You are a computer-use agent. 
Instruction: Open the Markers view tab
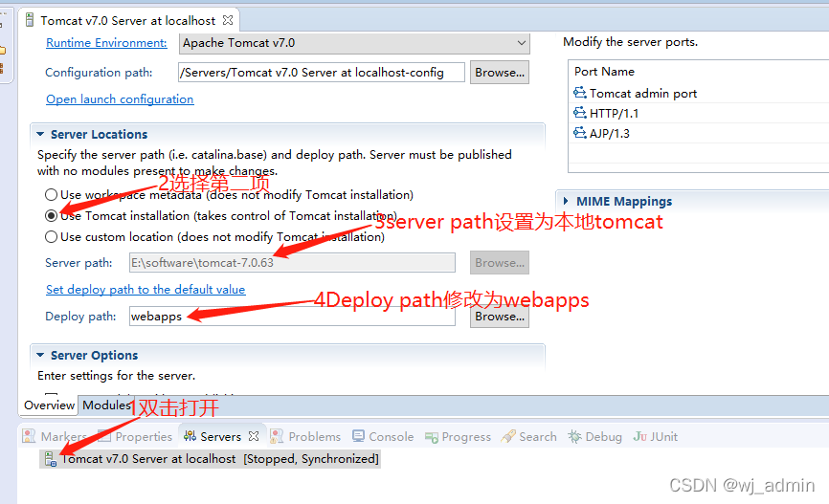click(x=55, y=437)
